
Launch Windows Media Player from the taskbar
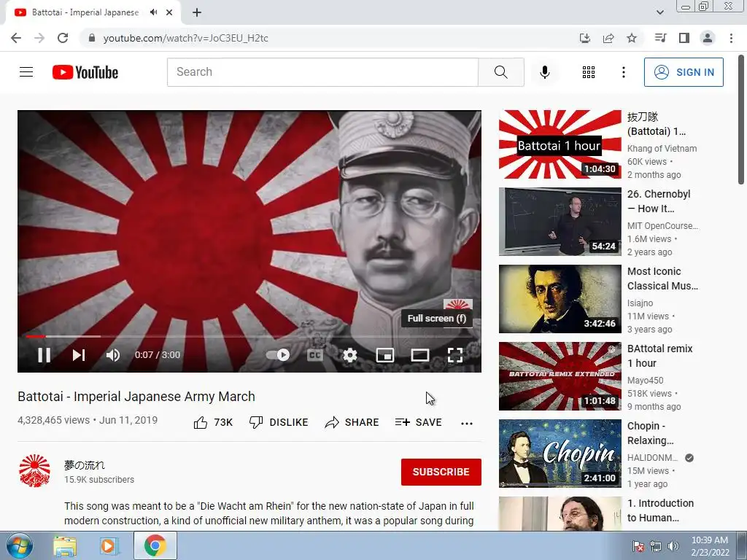[x=108, y=545]
